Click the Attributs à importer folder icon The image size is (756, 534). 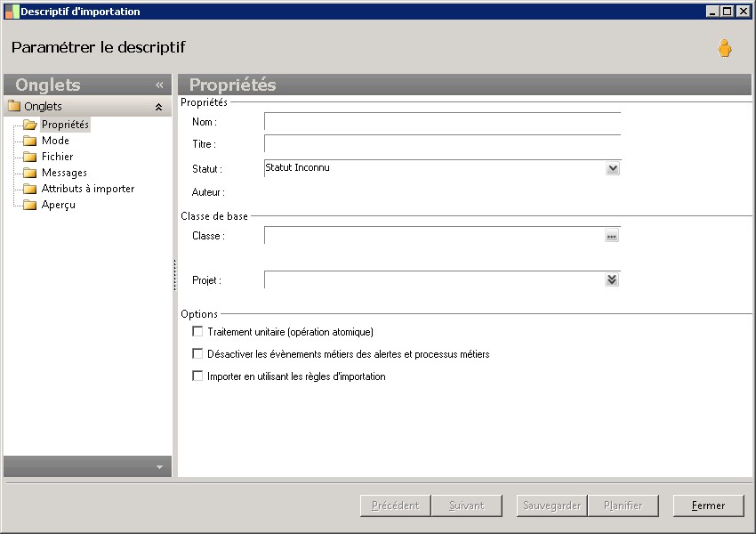[x=30, y=189]
